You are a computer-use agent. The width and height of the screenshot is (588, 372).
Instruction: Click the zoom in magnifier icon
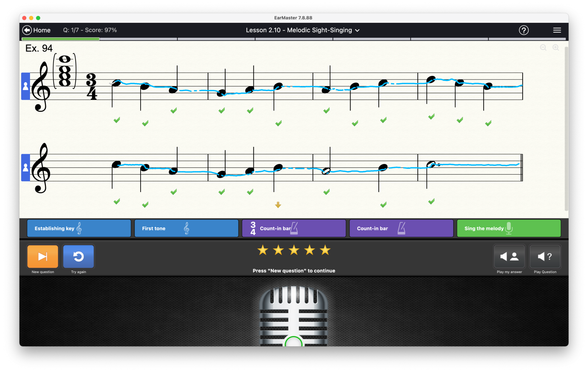[x=556, y=47]
